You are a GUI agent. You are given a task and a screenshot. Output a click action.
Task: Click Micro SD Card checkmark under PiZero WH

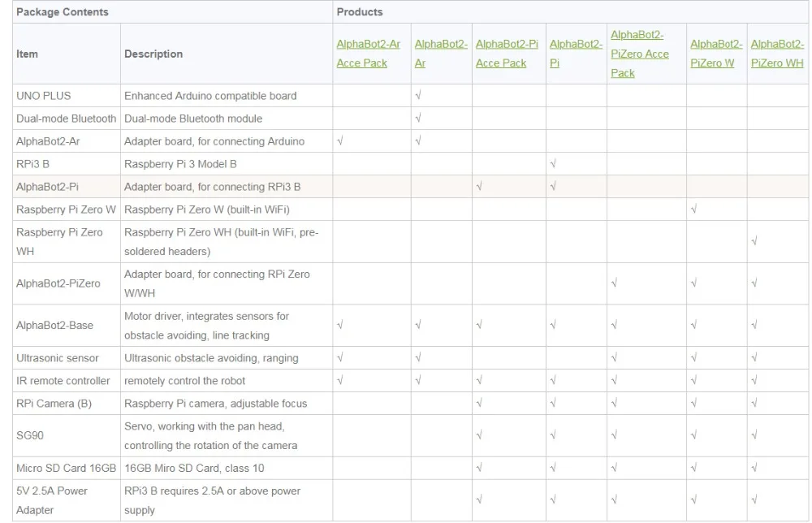pos(754,468)
